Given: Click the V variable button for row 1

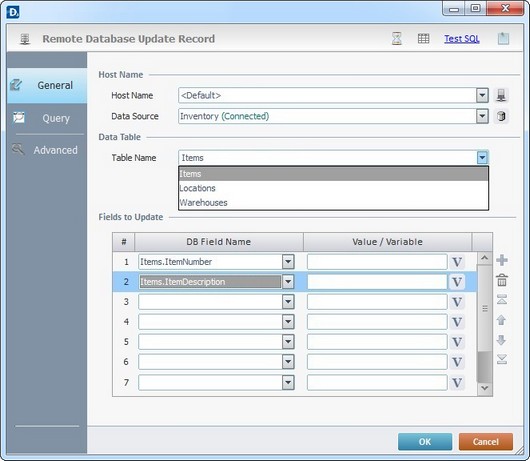Looking at the screenshot, I should click(457, 262).
